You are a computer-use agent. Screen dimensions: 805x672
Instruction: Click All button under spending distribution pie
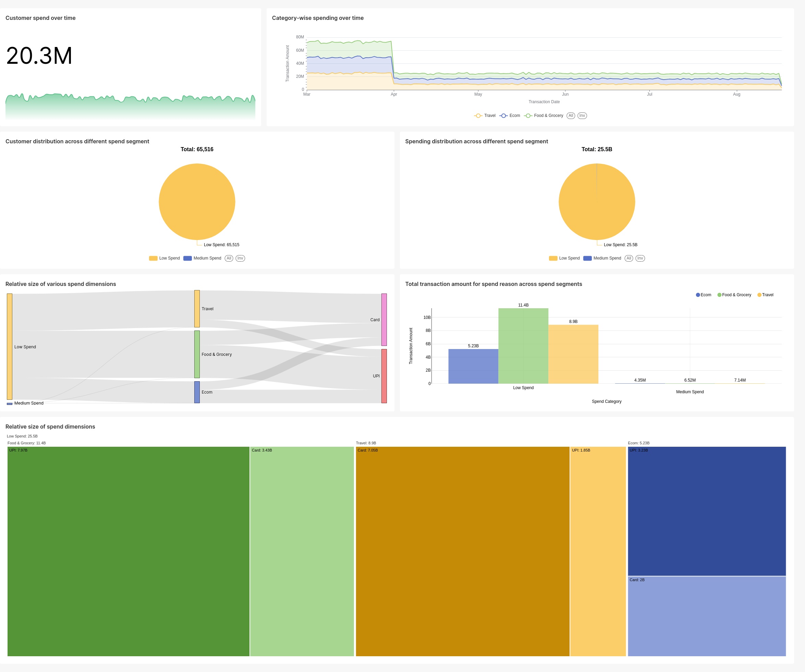coord(629,258)
